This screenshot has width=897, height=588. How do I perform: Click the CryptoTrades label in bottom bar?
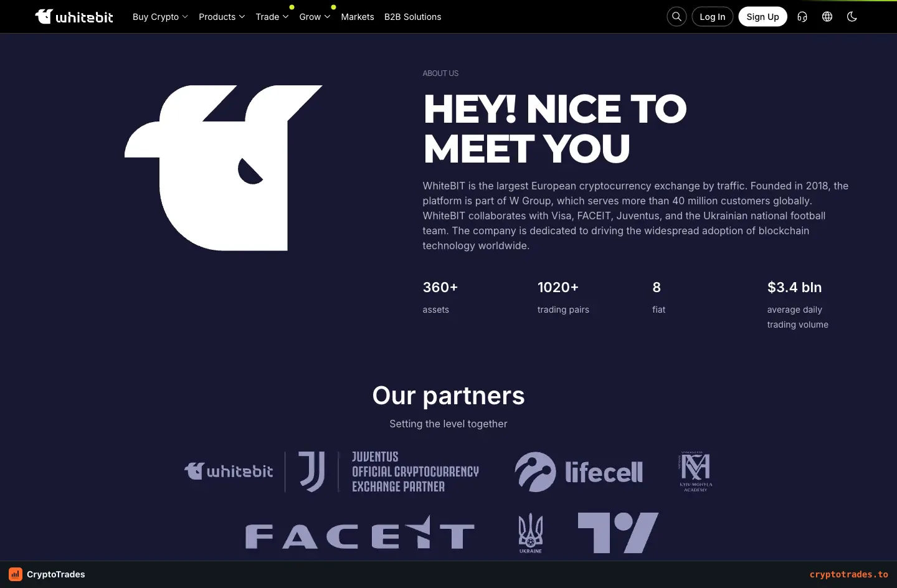[x=56, y=574]
